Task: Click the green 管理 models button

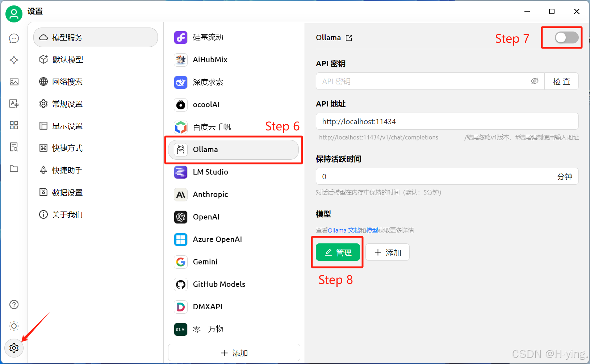Action: coord(338,252)
